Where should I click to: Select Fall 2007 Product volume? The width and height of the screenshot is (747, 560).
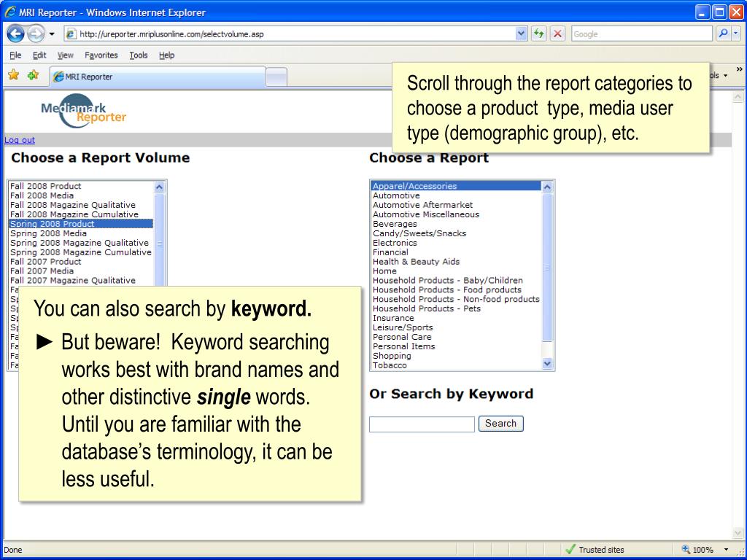click(80, 262)
